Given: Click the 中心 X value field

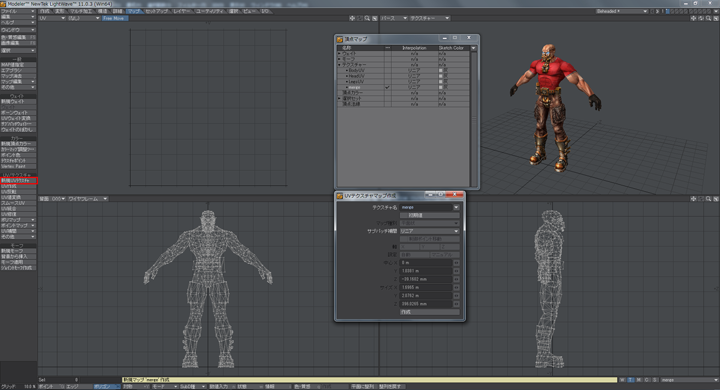Looking at the screenshot, I should pos(426,263).
